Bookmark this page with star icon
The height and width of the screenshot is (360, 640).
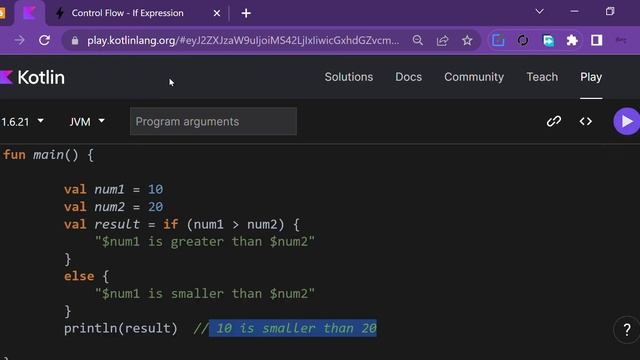467,40
